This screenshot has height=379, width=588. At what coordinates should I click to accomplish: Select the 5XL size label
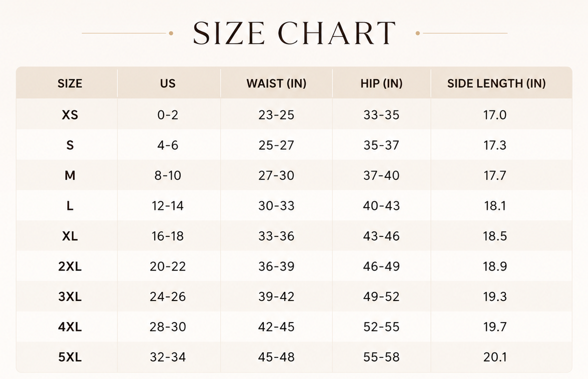70,357
